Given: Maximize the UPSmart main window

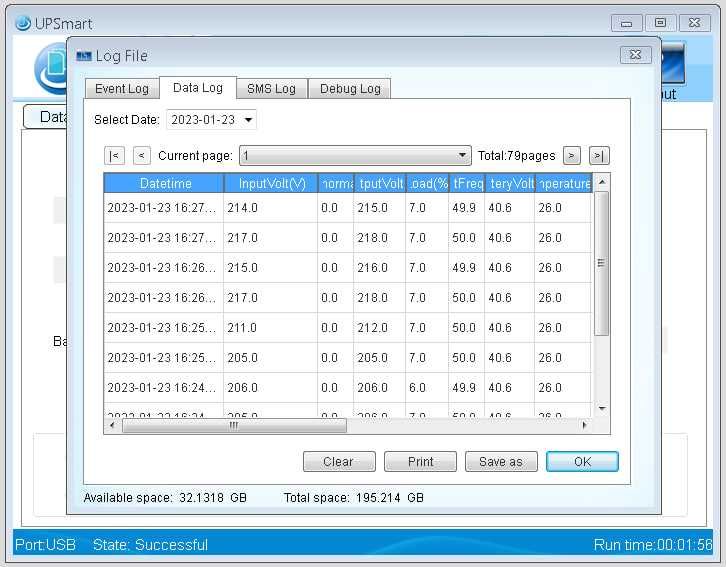Looking at the screenshot, I should pyautogui.click(x=661, y=23).
